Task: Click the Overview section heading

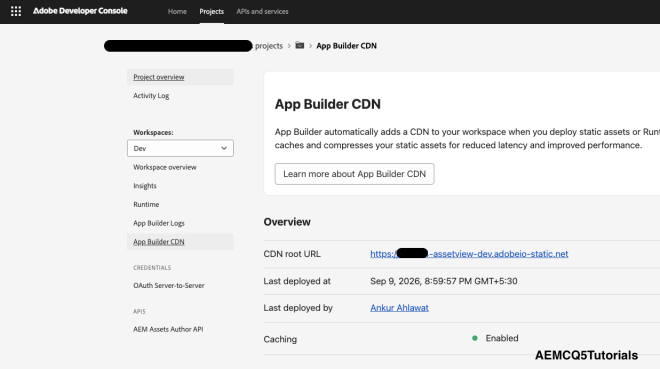Action: [x=287, y=222]
